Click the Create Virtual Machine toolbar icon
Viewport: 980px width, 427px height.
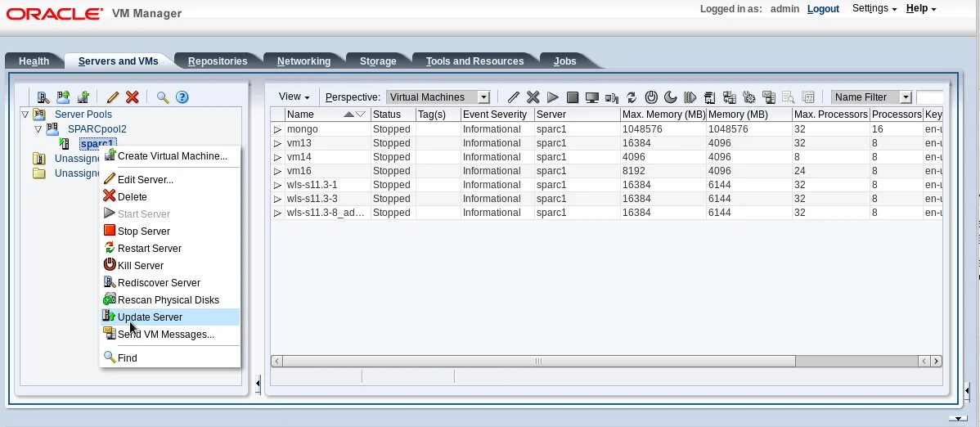click(x=83, y=97)
